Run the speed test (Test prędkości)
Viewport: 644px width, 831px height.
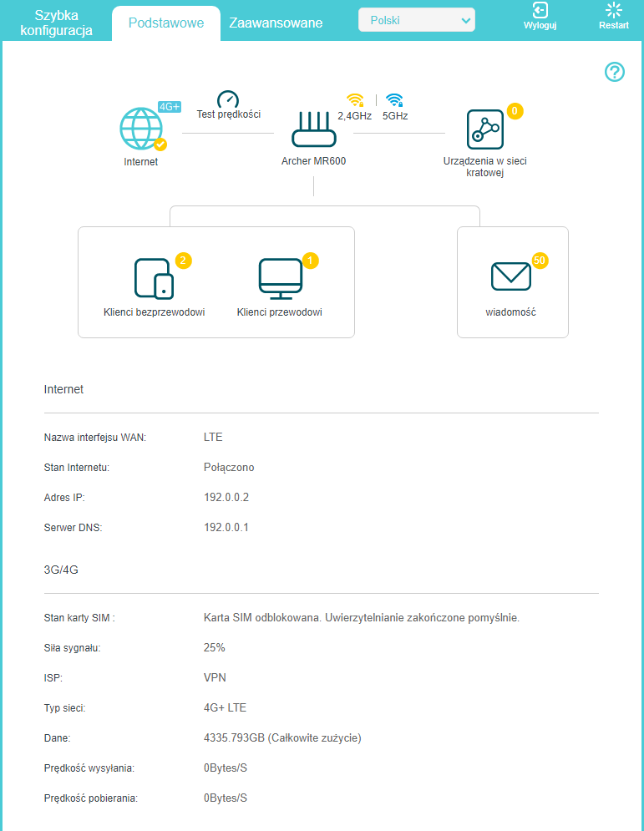(x=228, y=99)
